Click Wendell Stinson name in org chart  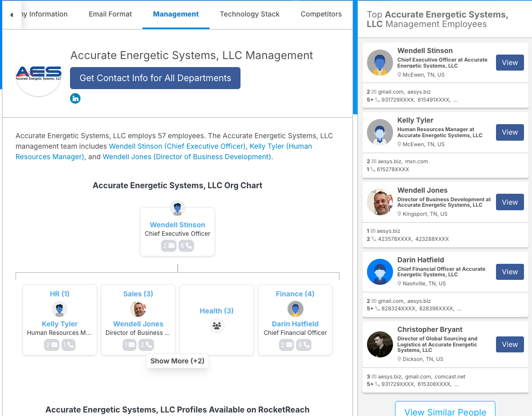pos(177,225)
